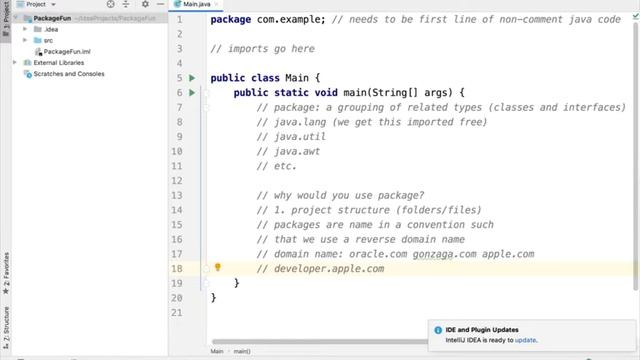Image resolution: width=640 pixels, height=360 pixels.
Task: Open the Structure side tool tab
Action: click(6, 328)
